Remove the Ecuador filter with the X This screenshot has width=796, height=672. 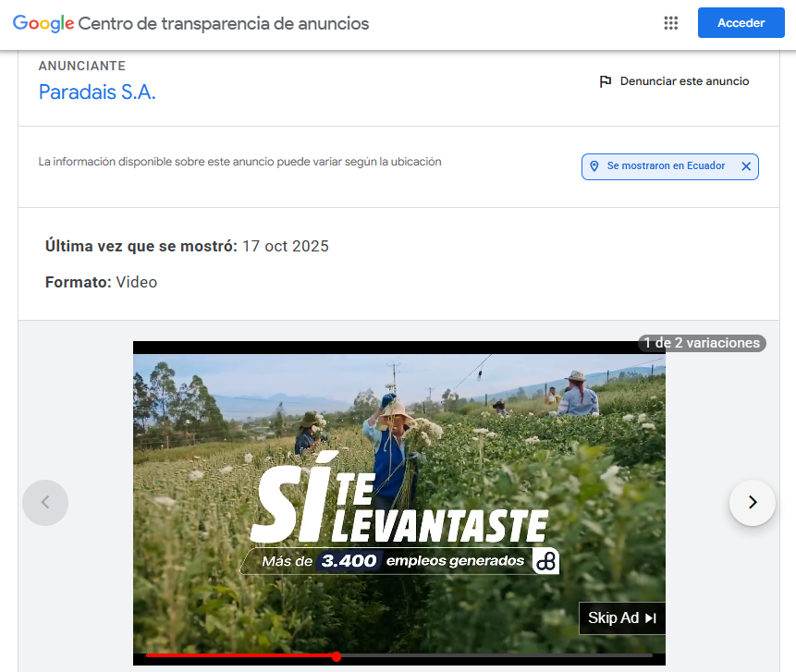pyautogui.click(x=746, y=166)
